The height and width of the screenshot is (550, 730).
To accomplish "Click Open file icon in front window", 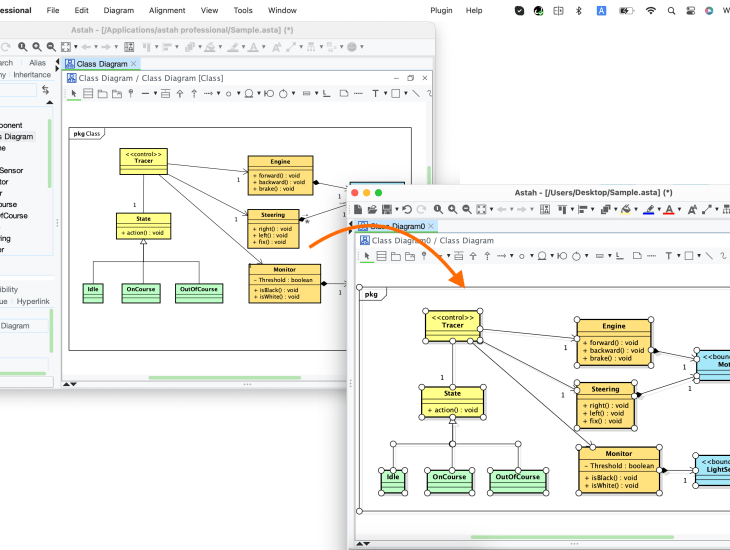I will [x=371, y=209].
